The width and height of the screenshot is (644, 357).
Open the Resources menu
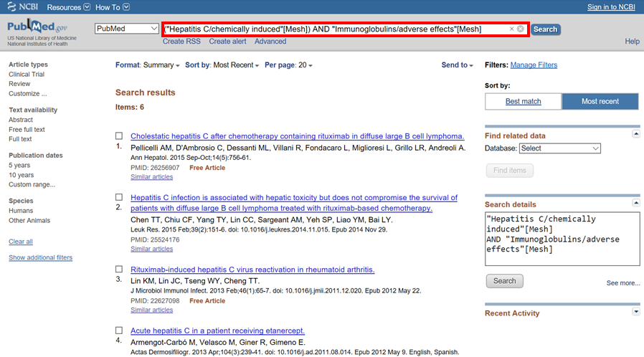click(x=68, y=7)
